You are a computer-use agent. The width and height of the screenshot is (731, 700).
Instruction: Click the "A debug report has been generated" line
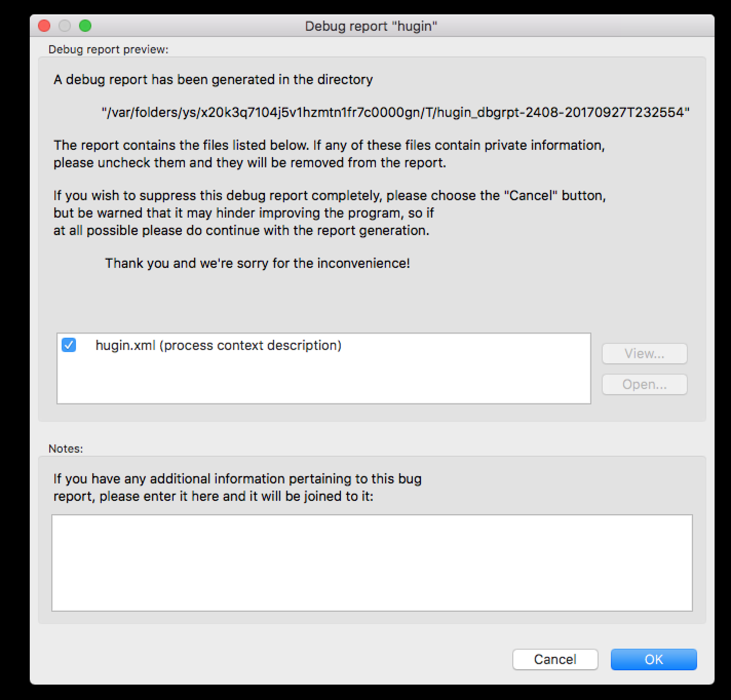pyautogui.click(x=213, y=80)
